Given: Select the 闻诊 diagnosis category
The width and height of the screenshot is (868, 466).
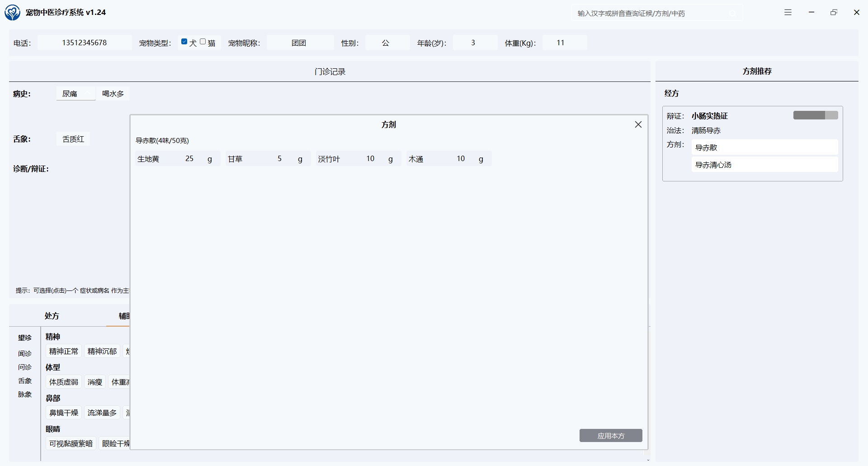Looking at the screenshot, I should [25, 354].
